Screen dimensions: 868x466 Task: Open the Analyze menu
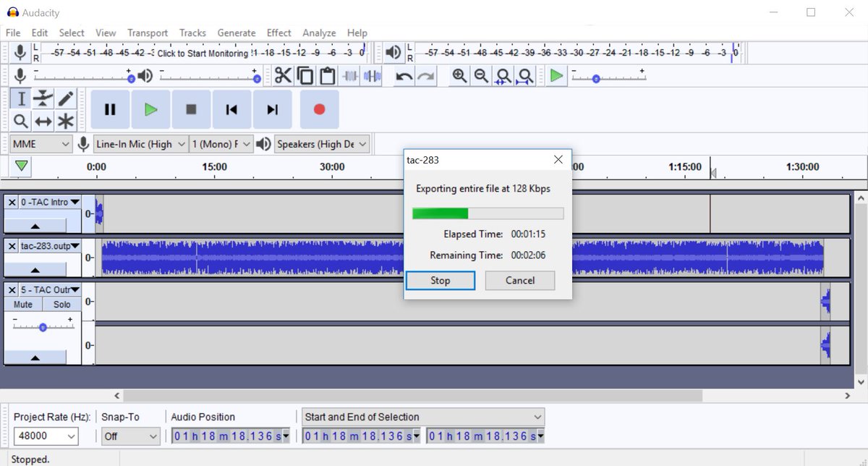point(319,33)
